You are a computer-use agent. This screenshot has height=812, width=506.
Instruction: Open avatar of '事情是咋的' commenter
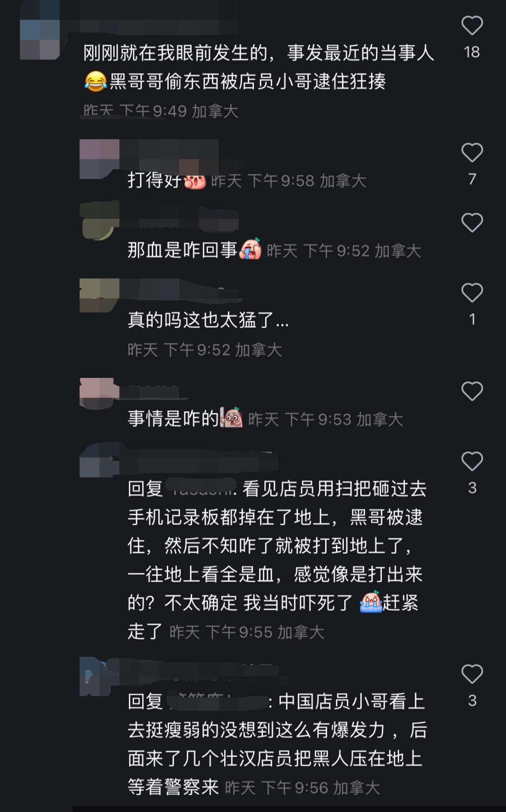[99, 393]
